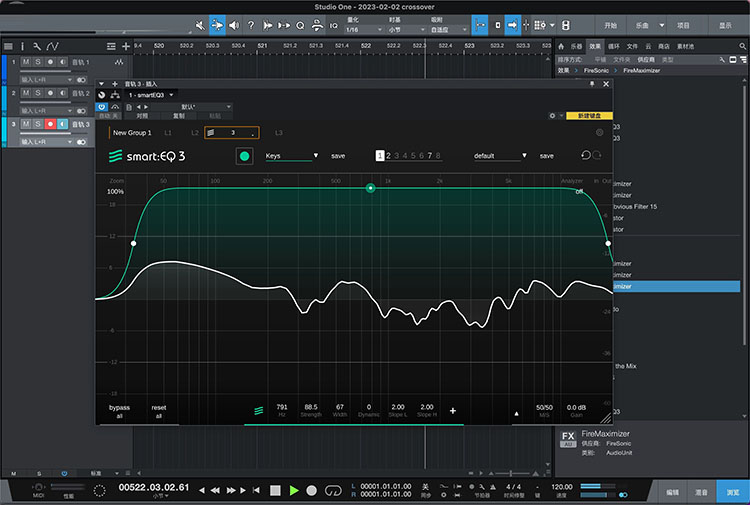Click the green band control point on the EQ curve
This screenshot has width=750, height=505.
tap(370, 188)
